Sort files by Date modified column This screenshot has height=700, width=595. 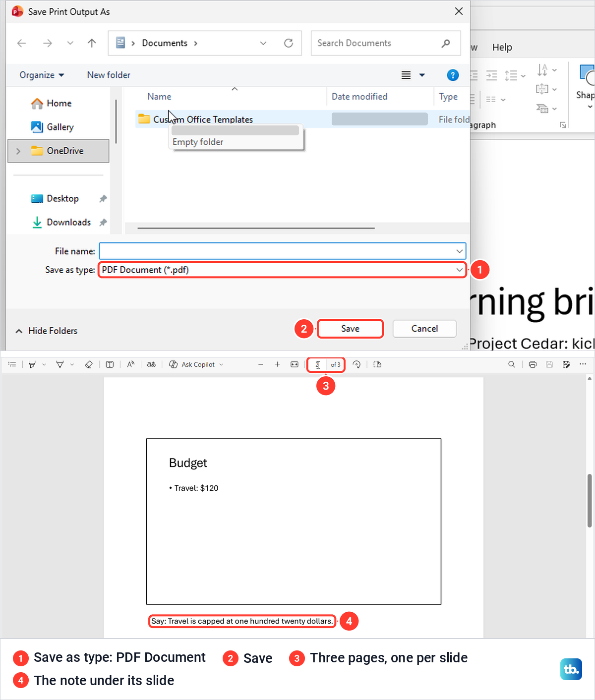point(359,97)
